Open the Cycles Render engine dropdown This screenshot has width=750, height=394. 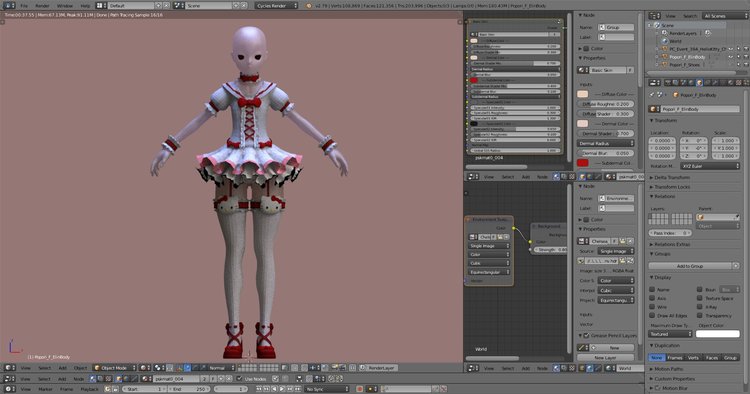(x=276, y=6)
